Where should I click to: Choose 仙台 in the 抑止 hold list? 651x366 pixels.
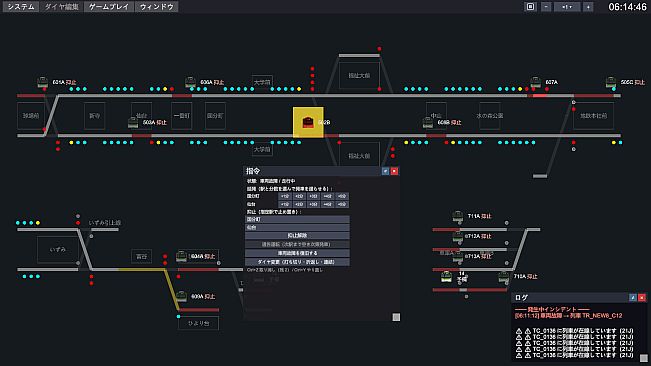(297, 227)
